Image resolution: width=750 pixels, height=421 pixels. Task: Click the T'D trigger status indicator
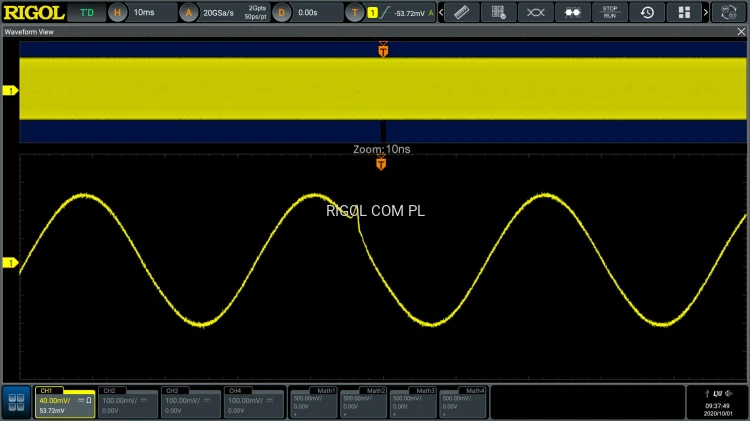(x=87, y=12)
